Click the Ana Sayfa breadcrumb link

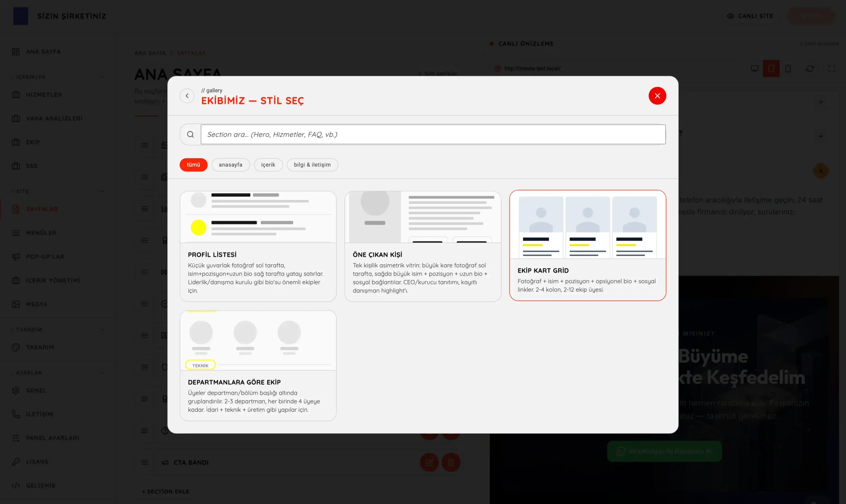150,53
